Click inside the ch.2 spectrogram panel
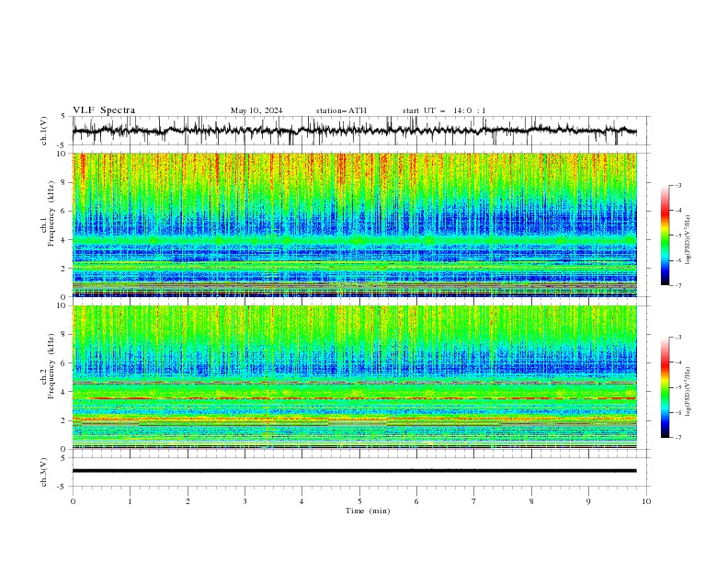 point(354,377)
